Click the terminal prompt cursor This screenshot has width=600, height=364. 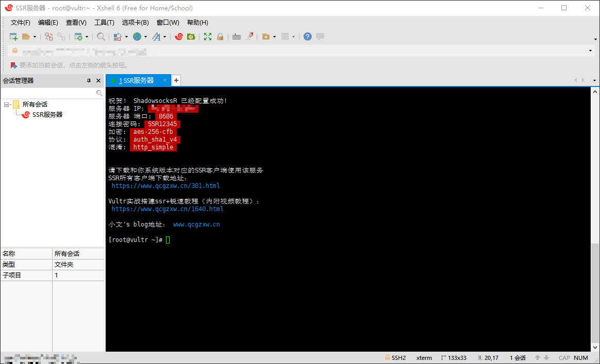point(168,240)
